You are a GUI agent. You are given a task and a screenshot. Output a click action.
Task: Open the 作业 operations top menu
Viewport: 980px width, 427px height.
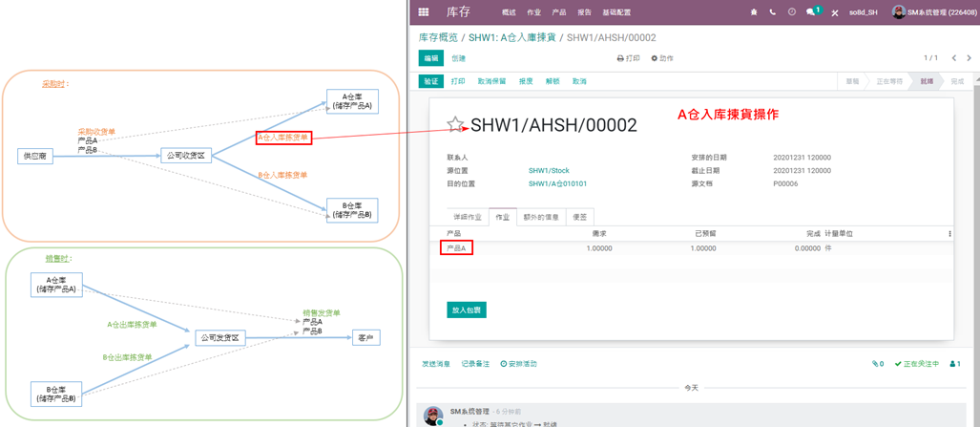(533, 12)
